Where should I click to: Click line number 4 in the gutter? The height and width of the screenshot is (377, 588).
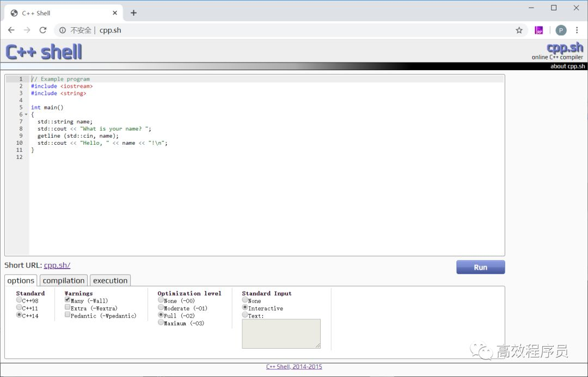tap(21, 101)
